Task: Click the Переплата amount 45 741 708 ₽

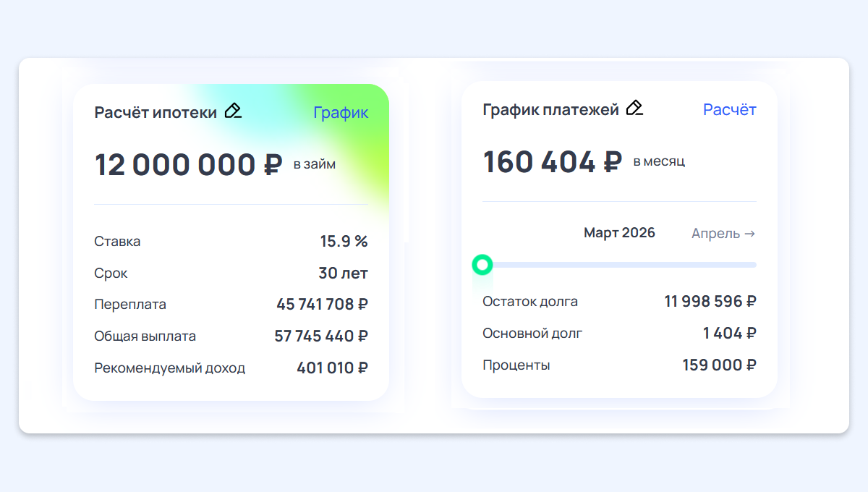Action: click(322, 305)
